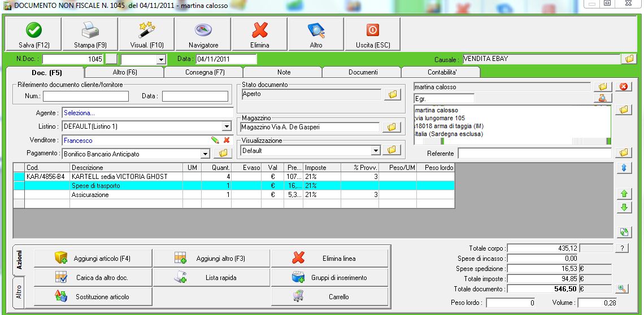Open Lista rapida

pyautogui.click(x=211, y=278)
